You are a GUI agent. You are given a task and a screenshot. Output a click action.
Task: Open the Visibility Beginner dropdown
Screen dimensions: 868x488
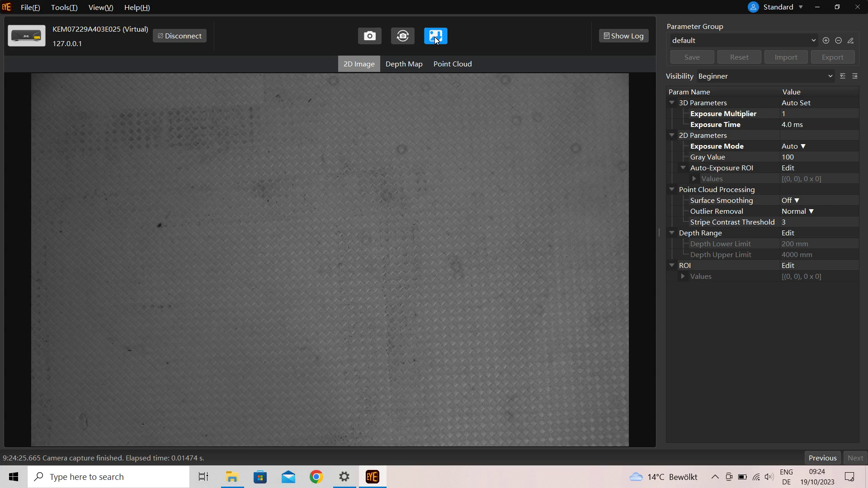point(765,76)
